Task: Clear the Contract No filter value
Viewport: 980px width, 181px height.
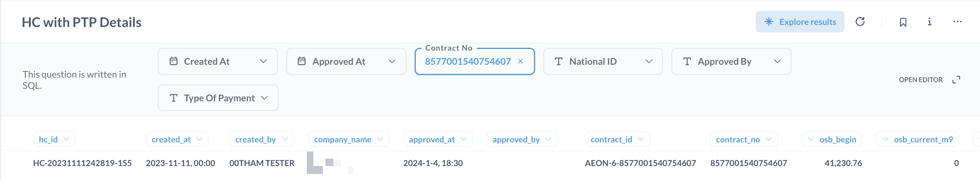Action: click(x=521, y=61)
